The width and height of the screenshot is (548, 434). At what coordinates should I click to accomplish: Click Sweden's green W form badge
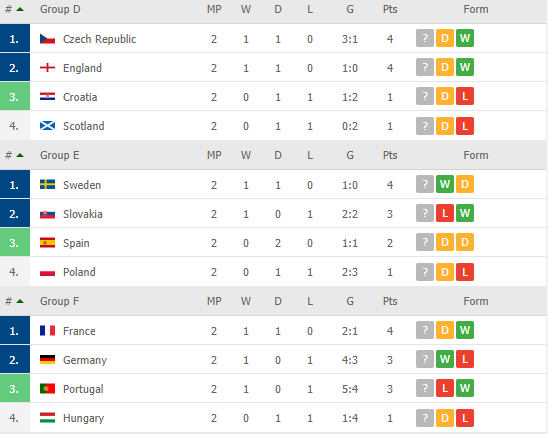[445, 184]
